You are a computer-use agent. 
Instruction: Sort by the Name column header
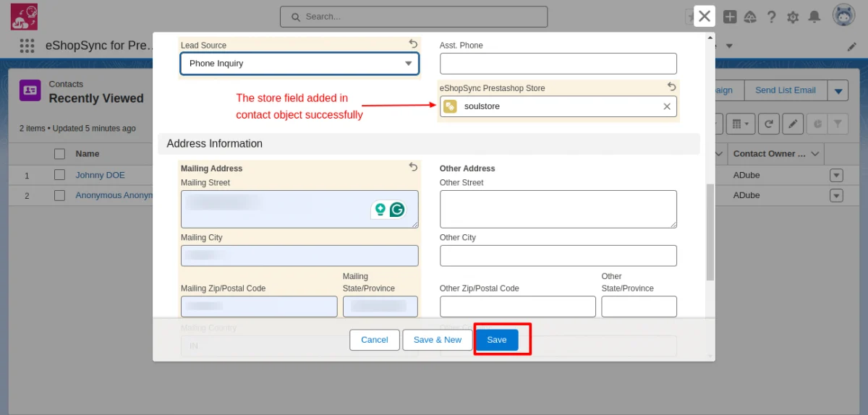pos(88,153)
